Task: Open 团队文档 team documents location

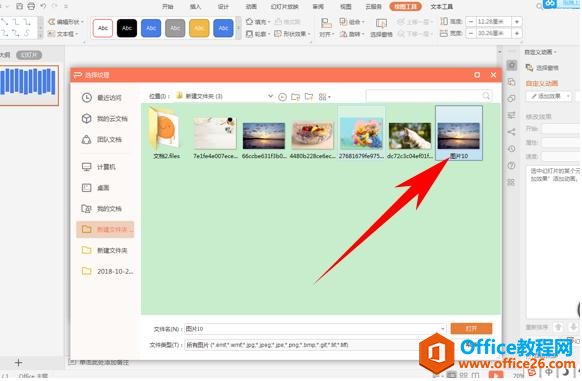Action: coord(102,140)
